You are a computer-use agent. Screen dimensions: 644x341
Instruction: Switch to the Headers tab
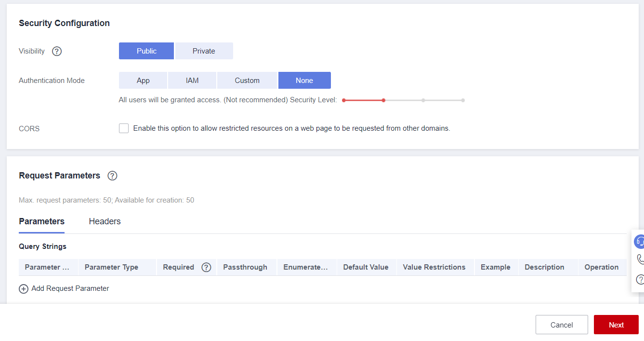[105, 221]
